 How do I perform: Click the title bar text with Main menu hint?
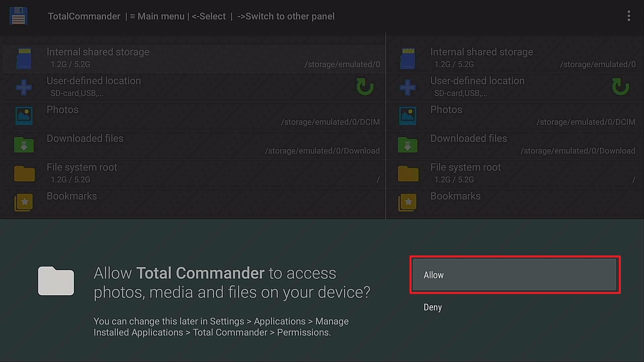click(191, 16)
